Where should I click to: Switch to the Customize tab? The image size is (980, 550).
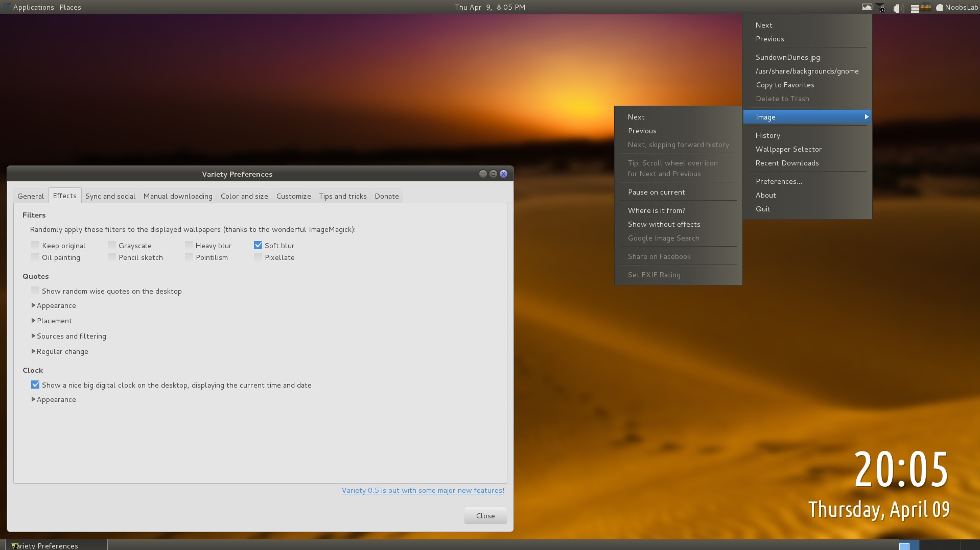click(x=293, y=196)
